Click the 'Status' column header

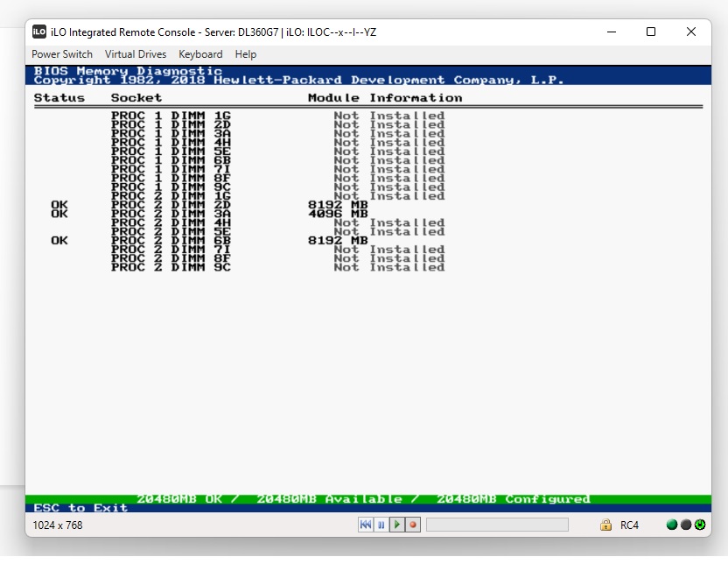(x=59, y=97)
